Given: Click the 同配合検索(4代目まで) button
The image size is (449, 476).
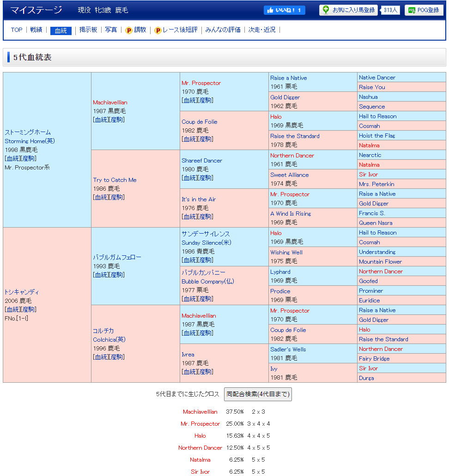Looking at the screenshot, I should coord(258,394).
